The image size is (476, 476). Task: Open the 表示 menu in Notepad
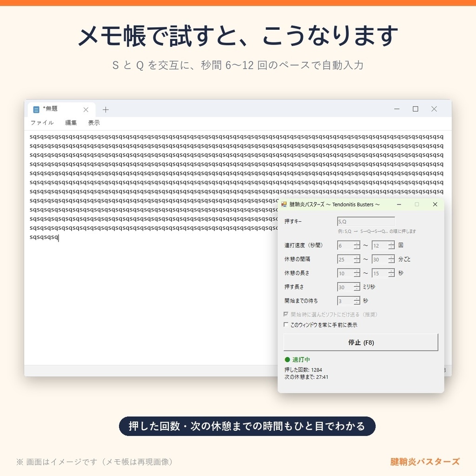(x=94, y=123)
